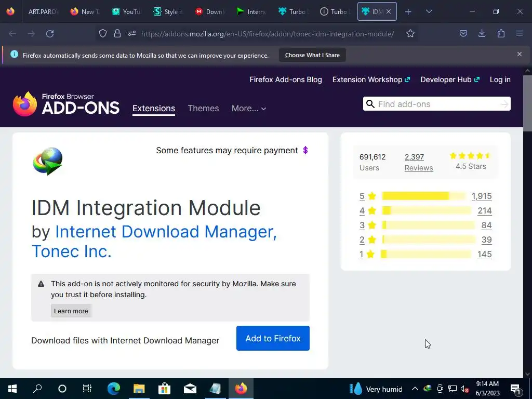Image resolution: width=532 pixels, height=399 pixels.
Task: Click Log in
Action: tap(500, 79)
